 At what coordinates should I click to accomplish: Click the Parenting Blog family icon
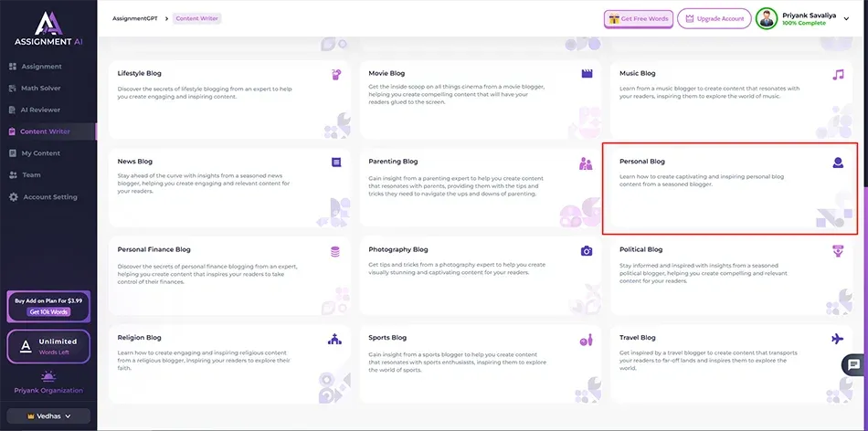586,163
